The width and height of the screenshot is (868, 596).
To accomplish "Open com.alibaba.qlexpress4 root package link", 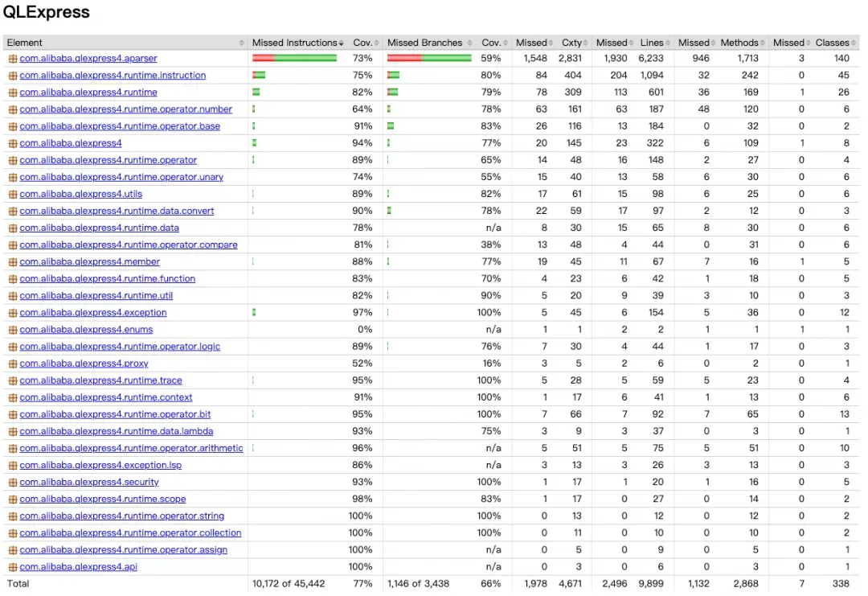I will pyautogui.click(x=70, y=143).
